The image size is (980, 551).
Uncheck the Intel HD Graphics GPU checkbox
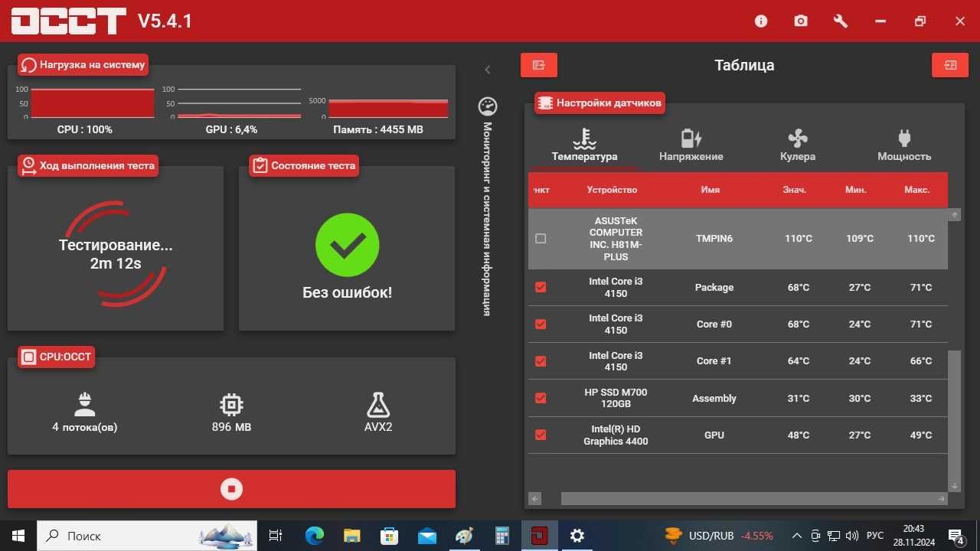[541, 435]
